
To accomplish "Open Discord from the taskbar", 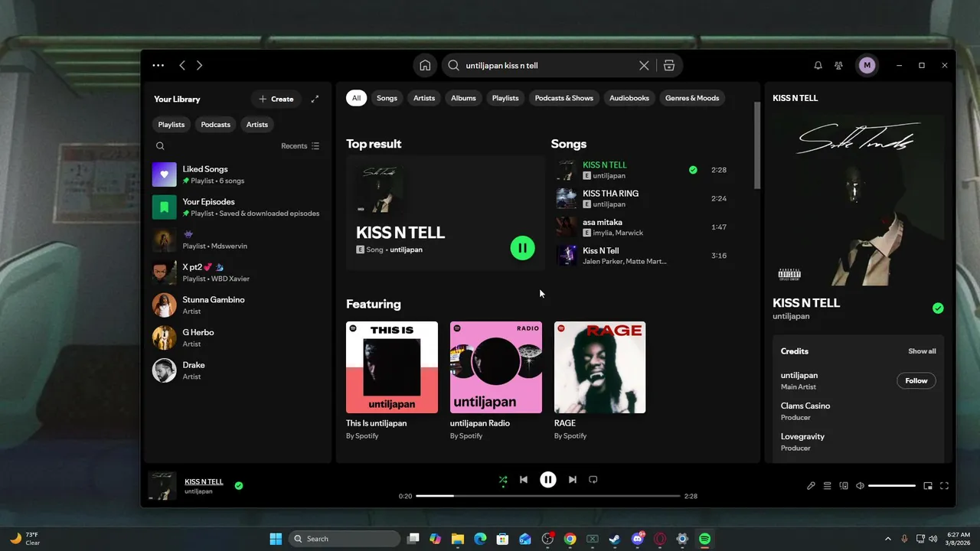I will coord(637,539).
